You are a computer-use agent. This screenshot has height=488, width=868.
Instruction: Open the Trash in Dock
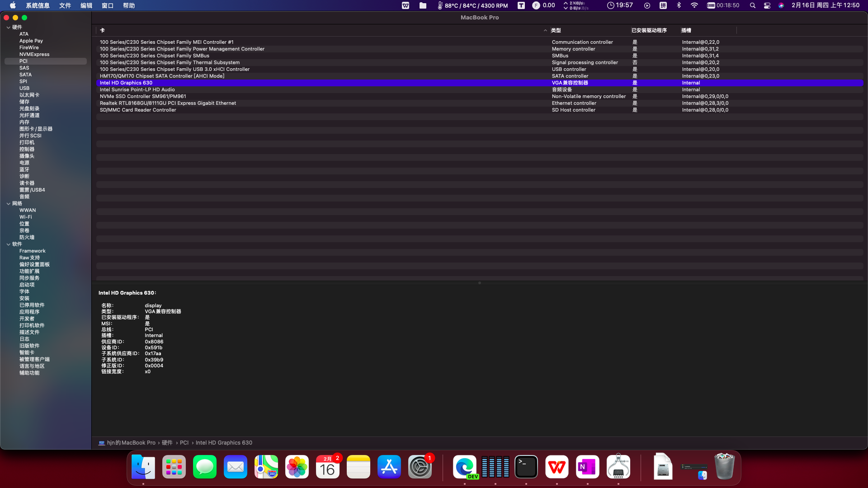(x=724, y=467)
